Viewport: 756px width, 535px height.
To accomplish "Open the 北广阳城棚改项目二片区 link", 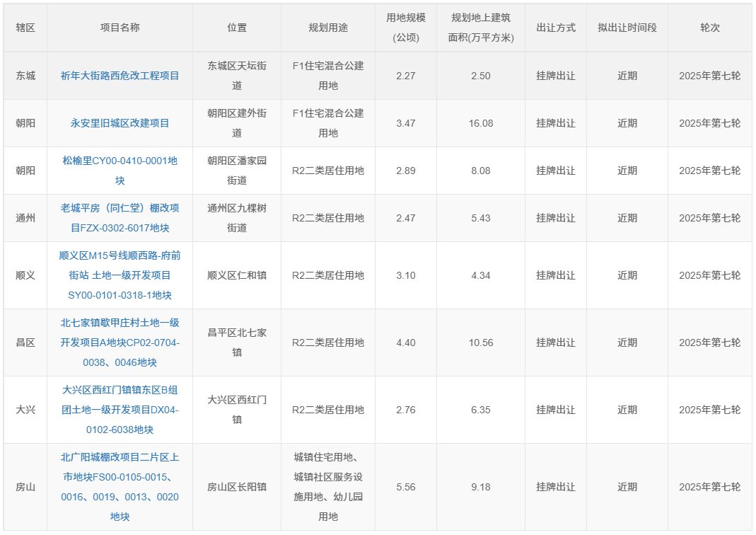I will point(120,487).
